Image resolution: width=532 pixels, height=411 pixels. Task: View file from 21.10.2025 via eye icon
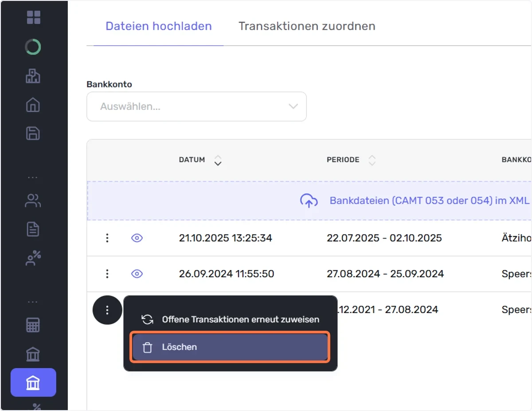click(x=137, y=238)
